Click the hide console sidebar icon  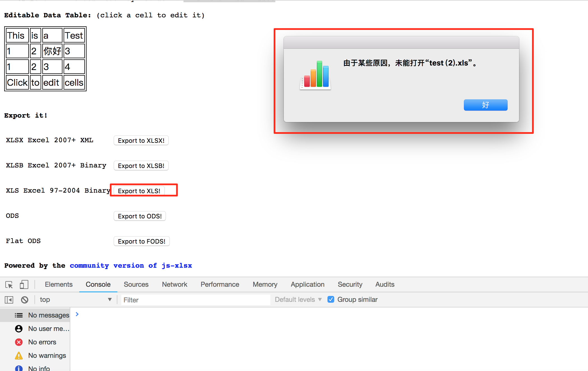tap(9, 299)
